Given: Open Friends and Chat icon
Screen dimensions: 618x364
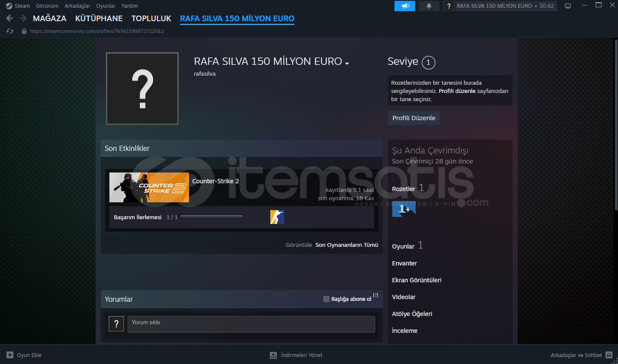Looking at the screenshot, I should tap(609, 355).
